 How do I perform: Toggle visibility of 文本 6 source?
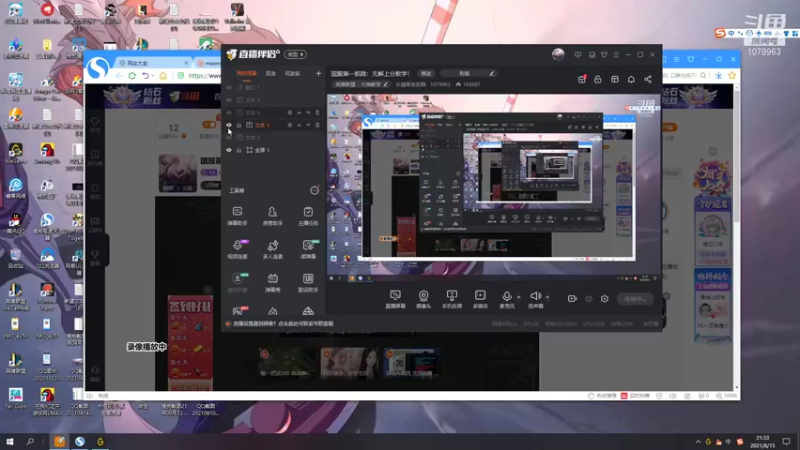229,112
